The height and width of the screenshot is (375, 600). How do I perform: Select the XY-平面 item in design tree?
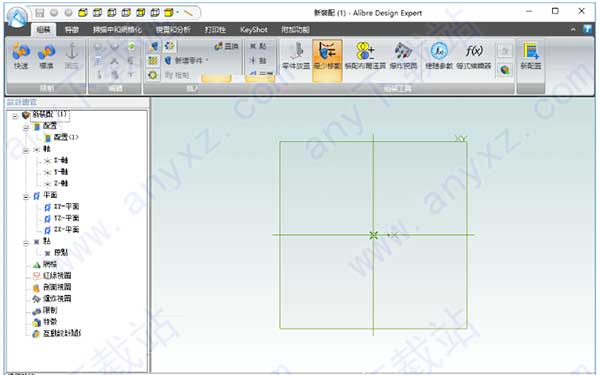62,207
